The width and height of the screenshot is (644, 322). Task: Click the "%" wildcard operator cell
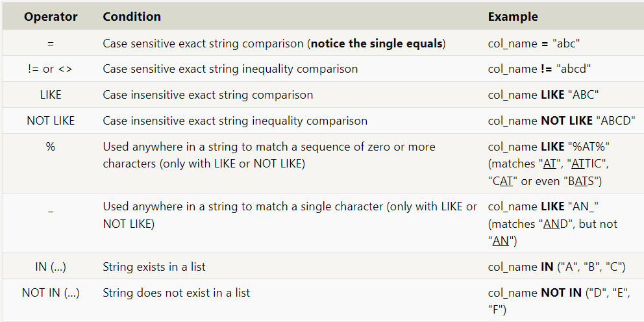pyautogui.click(x=51, y=147)
